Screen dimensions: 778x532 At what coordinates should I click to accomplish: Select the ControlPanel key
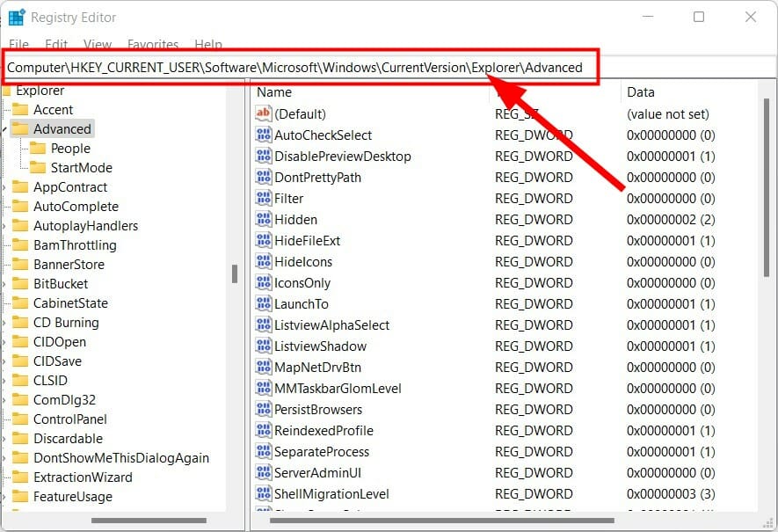70,419
